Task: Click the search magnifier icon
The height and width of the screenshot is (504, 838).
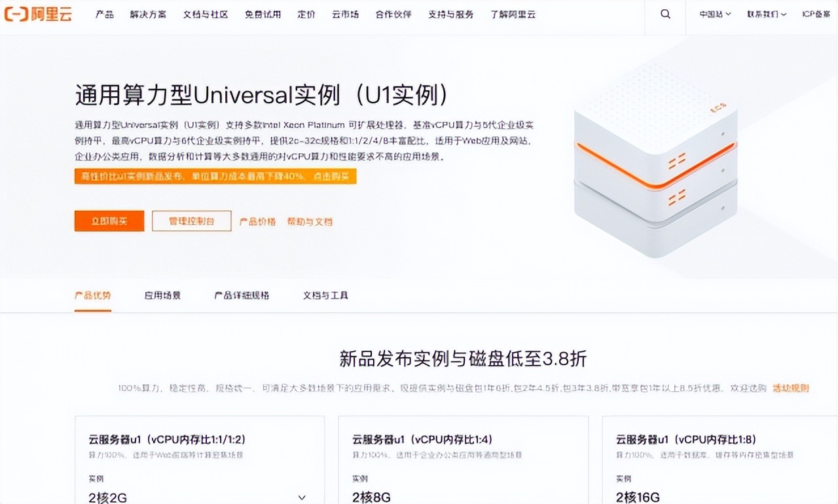Action: click(665, 14)
